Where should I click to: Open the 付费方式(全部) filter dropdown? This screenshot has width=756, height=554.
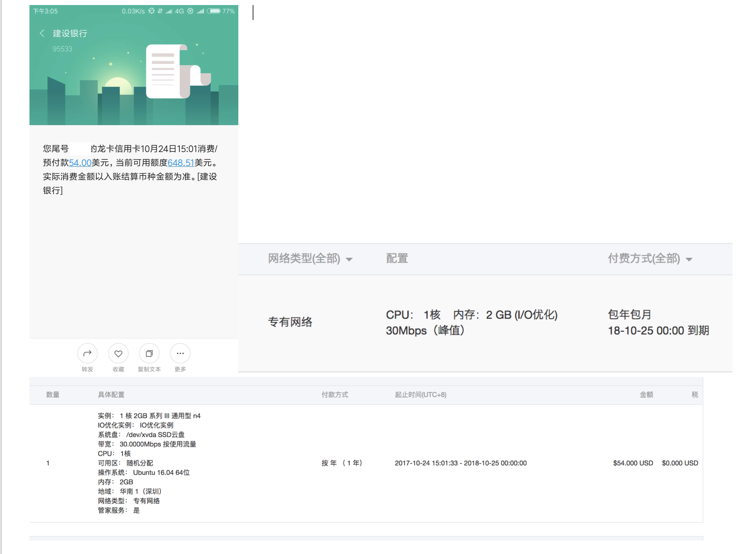(x=644, y=259)
